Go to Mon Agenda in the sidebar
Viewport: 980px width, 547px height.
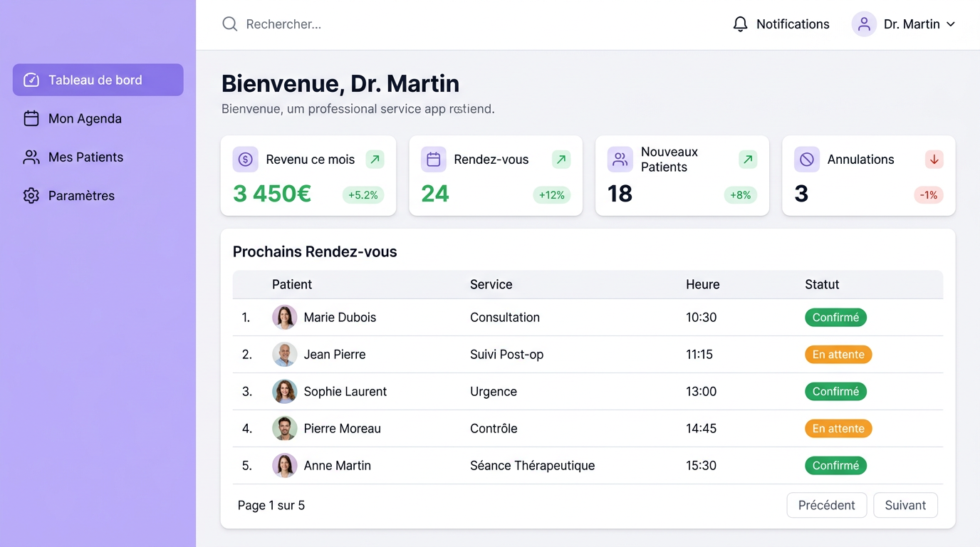coord(98,118)
